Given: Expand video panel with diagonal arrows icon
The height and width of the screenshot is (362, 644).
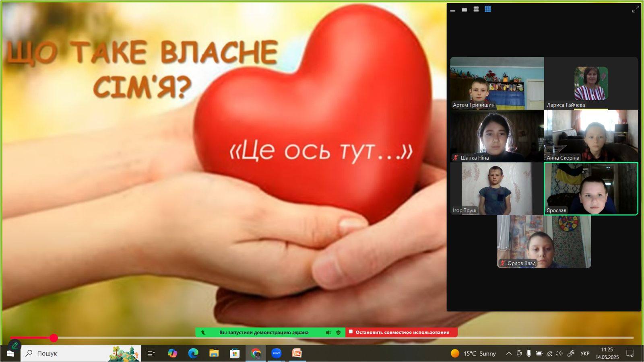Looking at the screenshot, I should [636, 9].
